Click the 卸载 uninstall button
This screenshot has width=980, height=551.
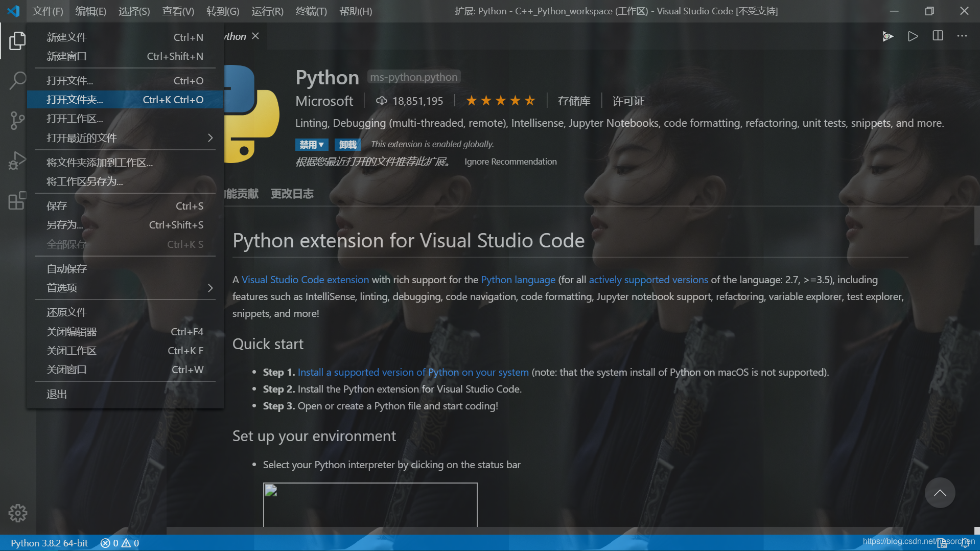pos(347,145)
